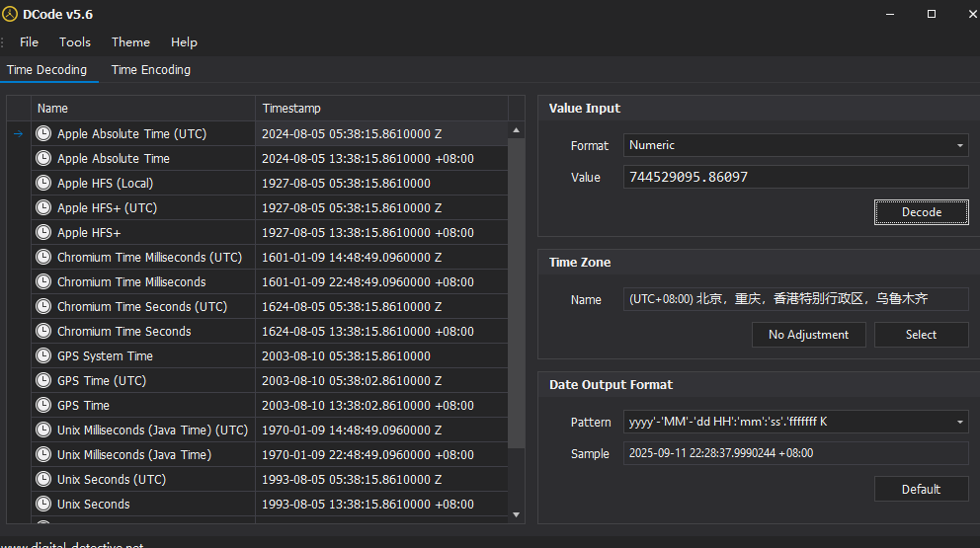Viewport: 980px width, 548px height.
Task: Select timestamp 1601-01-09 14:48:49.0960000 Z
Action: 381,257
